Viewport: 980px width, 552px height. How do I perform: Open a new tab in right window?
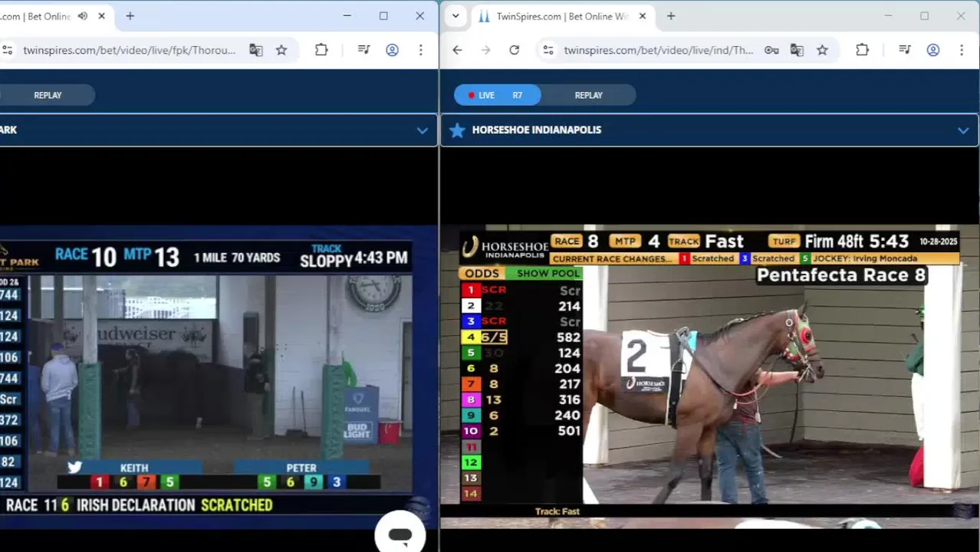[x=671, y=16]
